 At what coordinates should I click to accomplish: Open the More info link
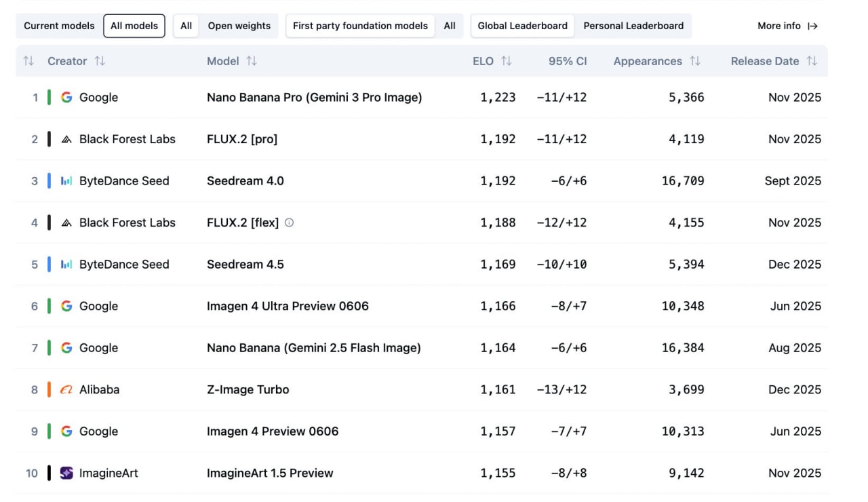[x=779, y=26]
